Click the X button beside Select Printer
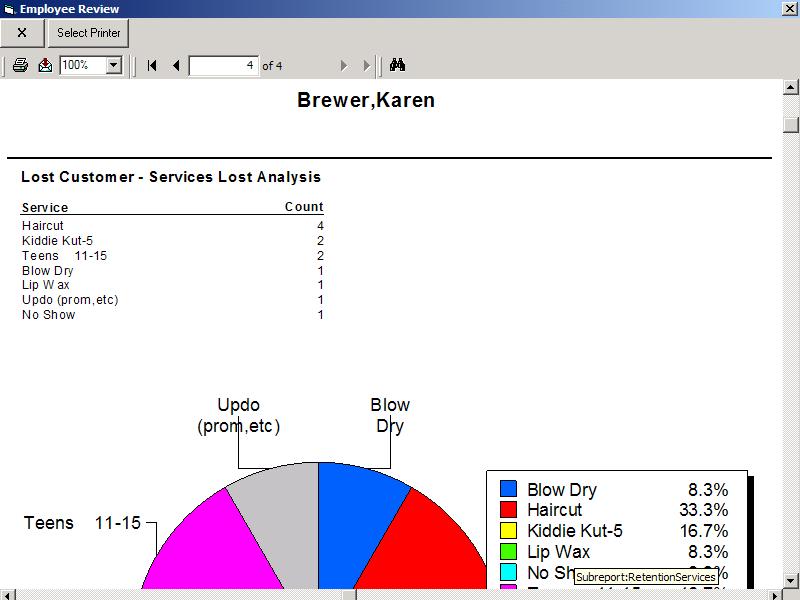This screenshot has width=800, height=600. tap(22, 33)
